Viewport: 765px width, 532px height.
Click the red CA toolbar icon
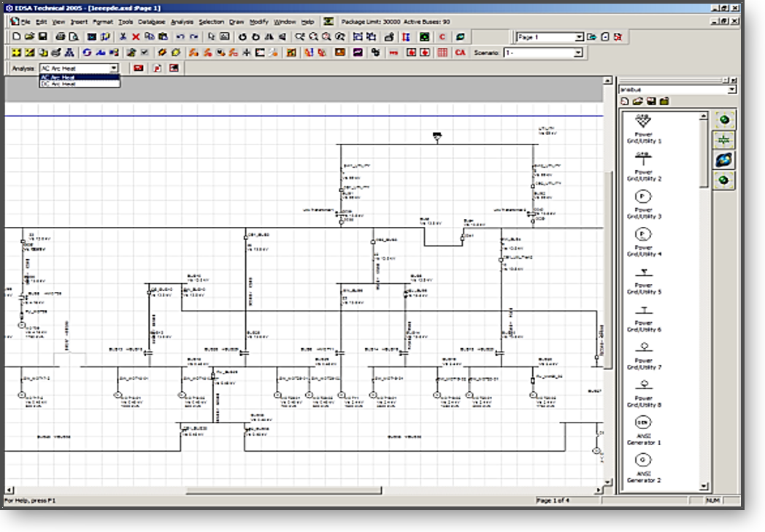[460, 52]
